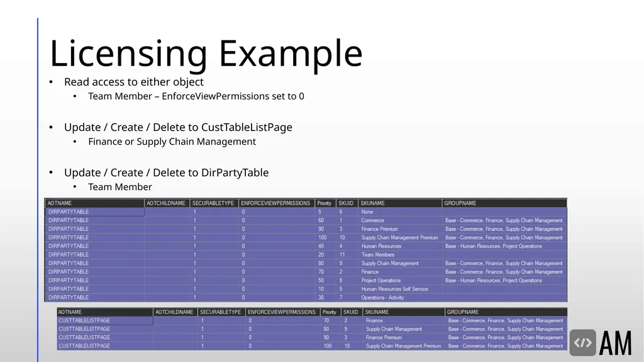The image size is (644, 362).
Task: Select 'Supply Chain Management Premium' in DIRPARTYTABLE grid
Action: point(399,238)
